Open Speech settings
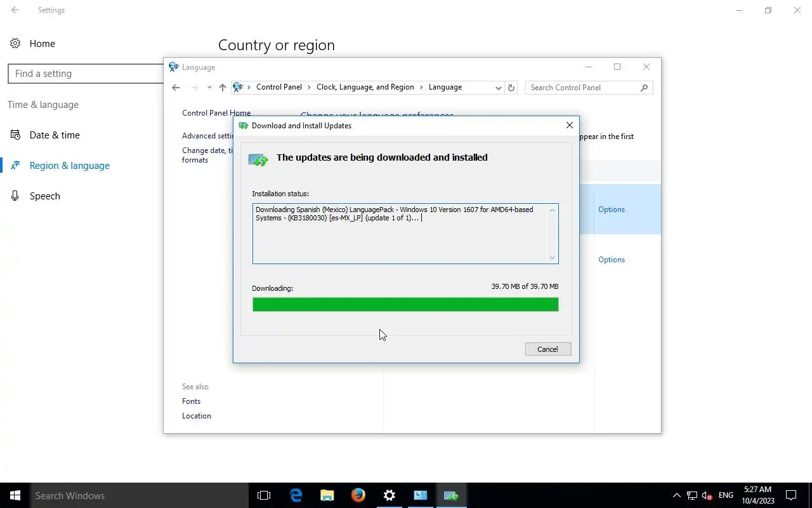 tap(45, 196)
